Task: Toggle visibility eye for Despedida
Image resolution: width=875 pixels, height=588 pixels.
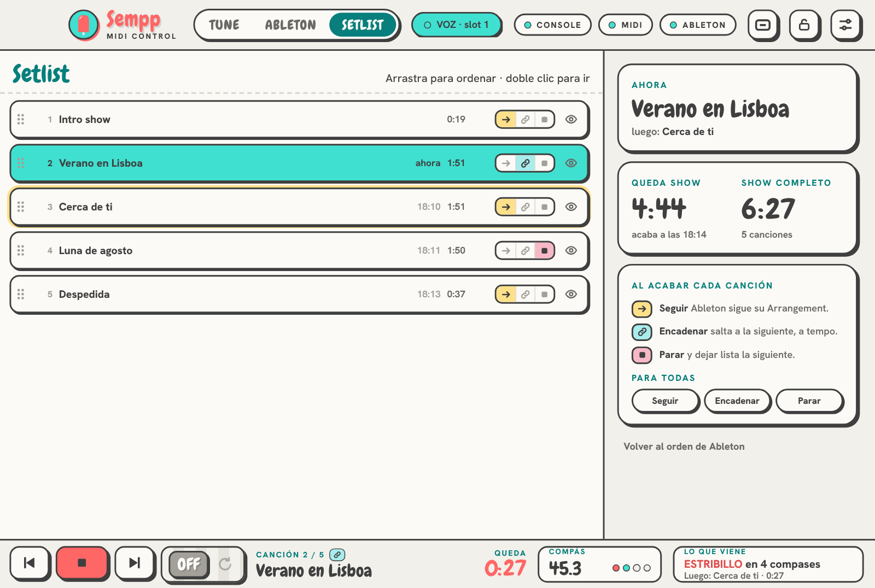Action: click(571, 294)
